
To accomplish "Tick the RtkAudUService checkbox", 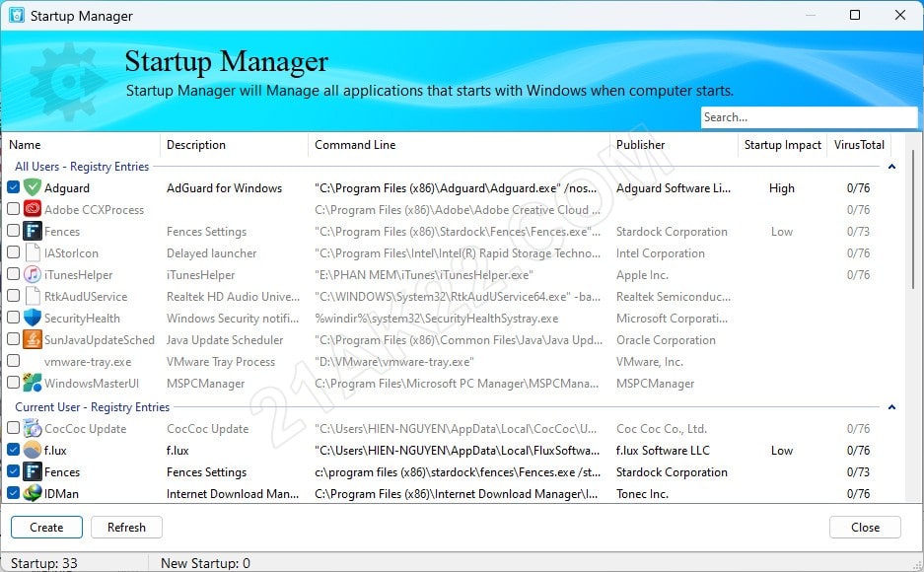I will (x=13, y=296).
